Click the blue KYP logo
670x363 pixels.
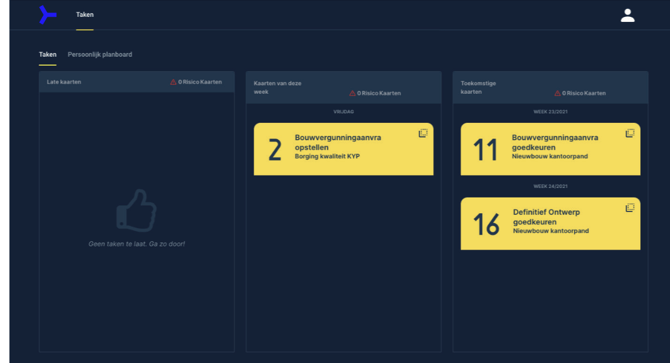click(47, 15)
